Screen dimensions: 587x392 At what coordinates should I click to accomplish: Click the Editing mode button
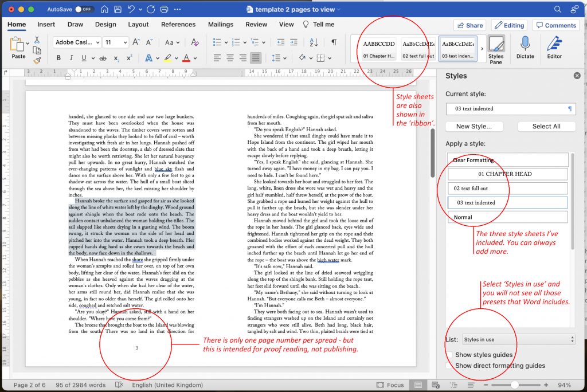click(509, 25)
